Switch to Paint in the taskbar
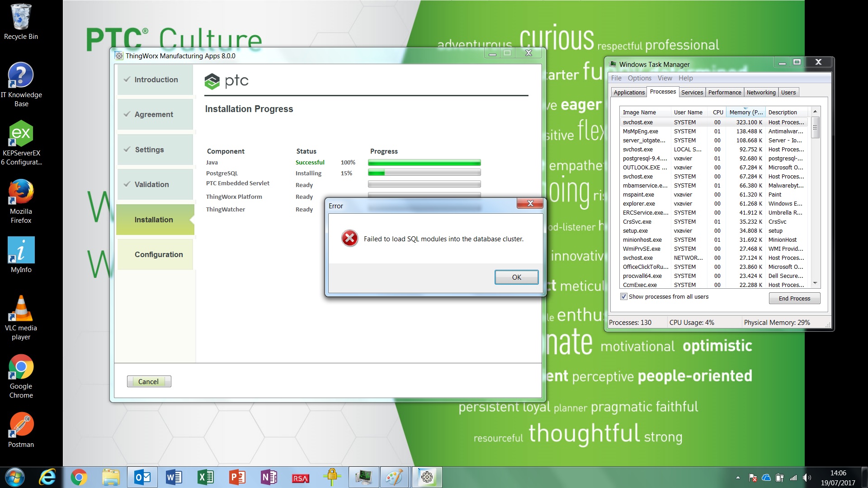The width and height of the screenshot is (868, 488). click(394, 477)
